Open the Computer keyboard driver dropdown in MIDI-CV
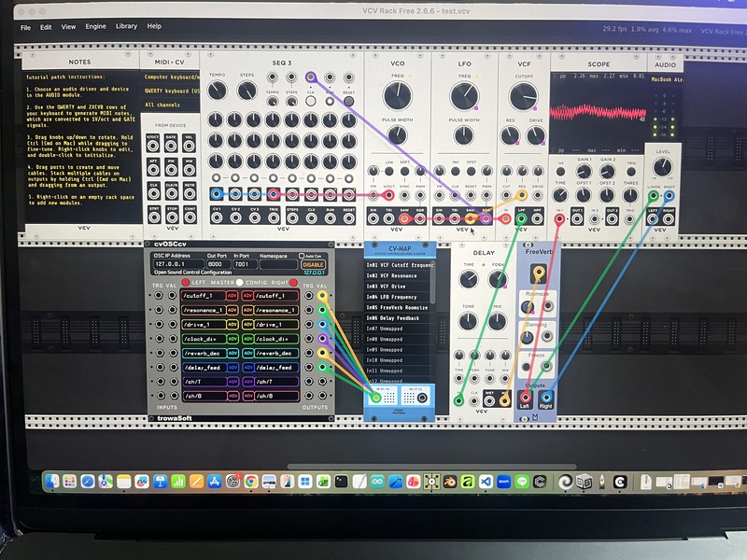This screenshot has width=747, height=560. tap(171, 77)
